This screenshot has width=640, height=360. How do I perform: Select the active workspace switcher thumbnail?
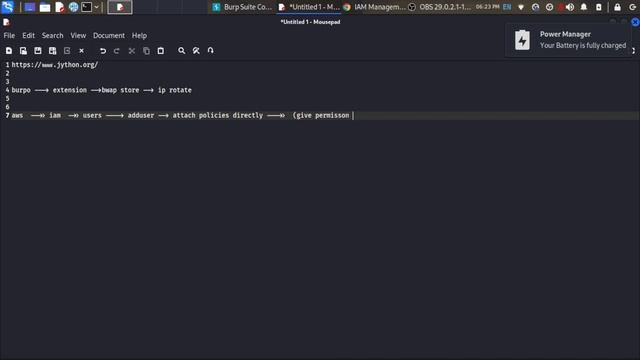(x=120, y=7)
